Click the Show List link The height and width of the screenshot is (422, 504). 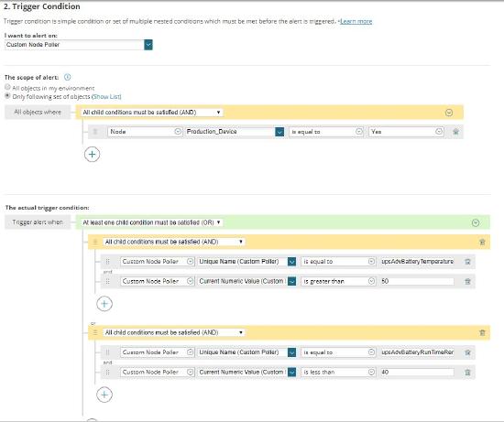click(106, 96)
